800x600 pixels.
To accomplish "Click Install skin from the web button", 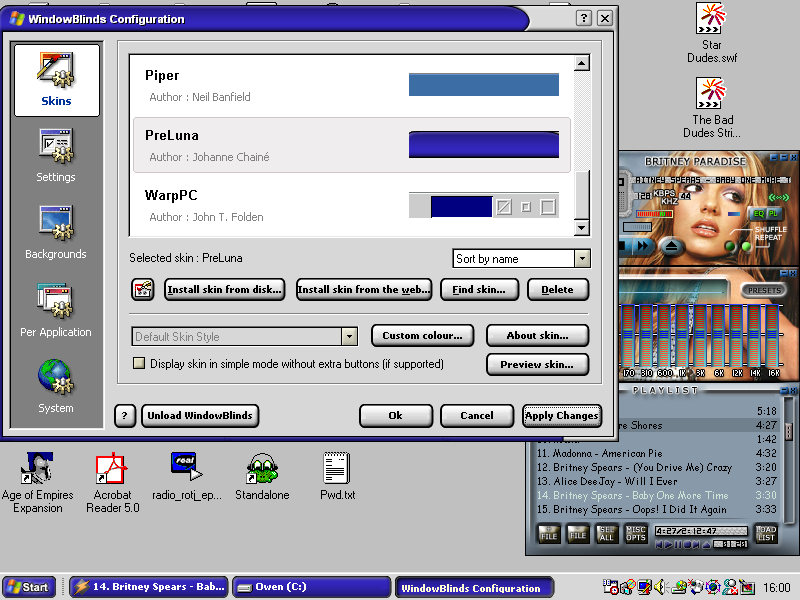I will click(364, 290).
